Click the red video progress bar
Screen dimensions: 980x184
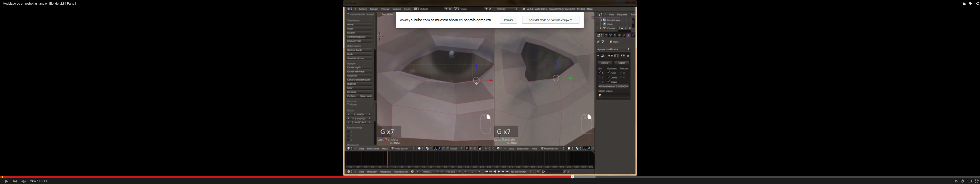285,177
